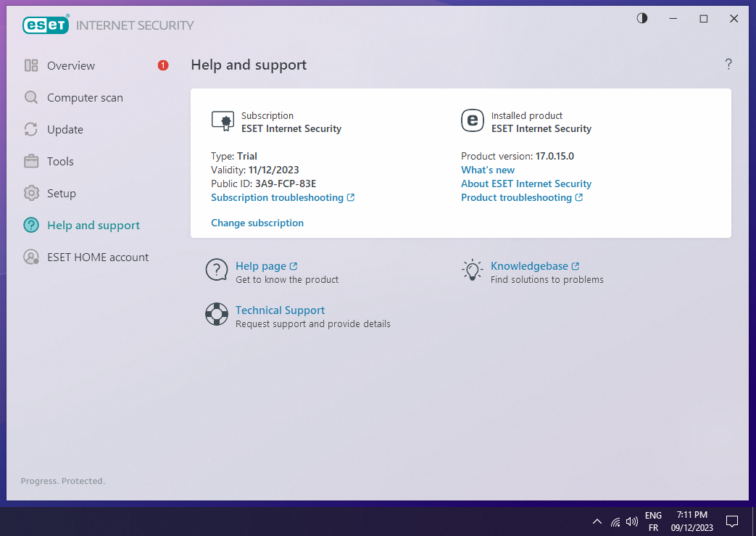Click the red notification badge on Overview

tap(163, 65)
